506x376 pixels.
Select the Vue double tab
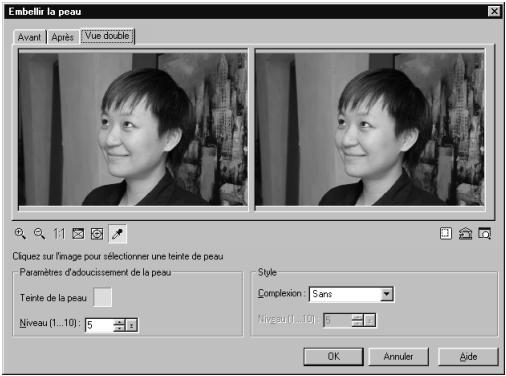pyautogui.click(x=107, y=36)
